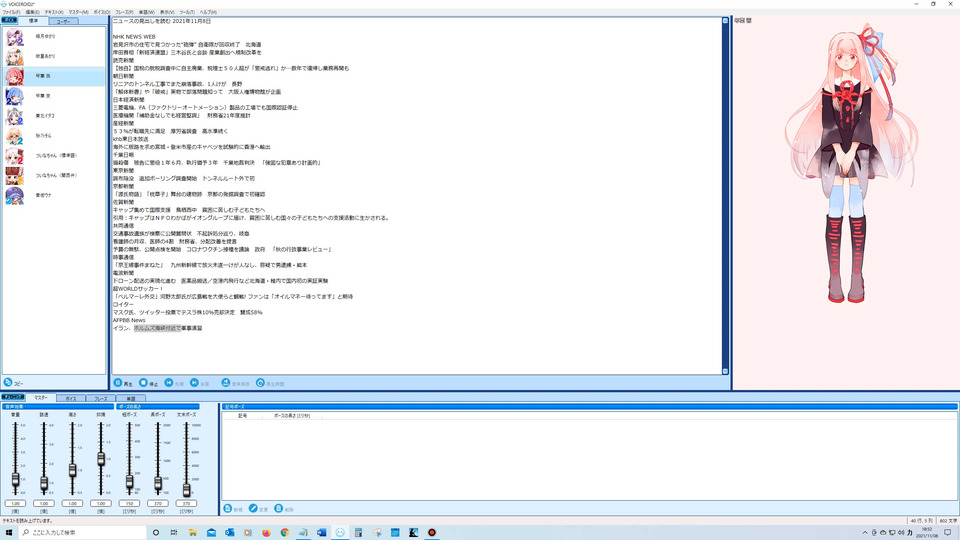
Task: Click the text editor scrollbar up arrow
Action: coord(726,21)
